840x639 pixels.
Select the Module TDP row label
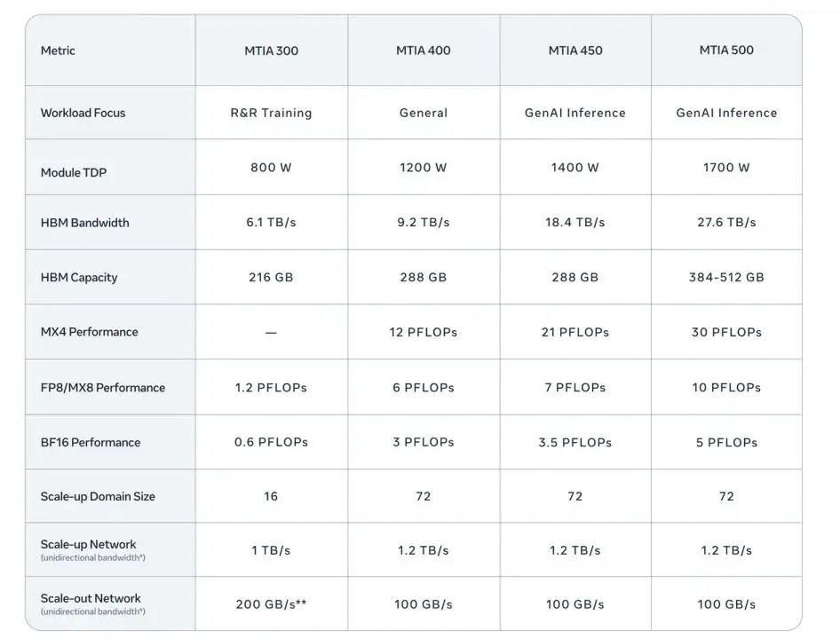(73, 173)
